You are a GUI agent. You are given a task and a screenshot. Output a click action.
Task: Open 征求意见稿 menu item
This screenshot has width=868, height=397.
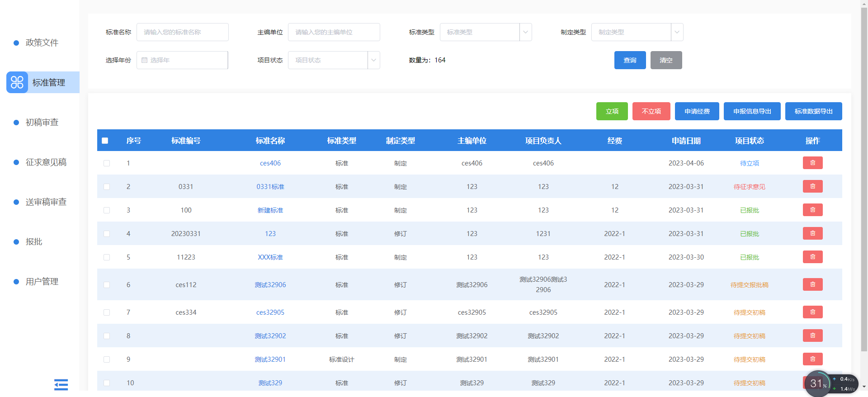pos(46,162)
